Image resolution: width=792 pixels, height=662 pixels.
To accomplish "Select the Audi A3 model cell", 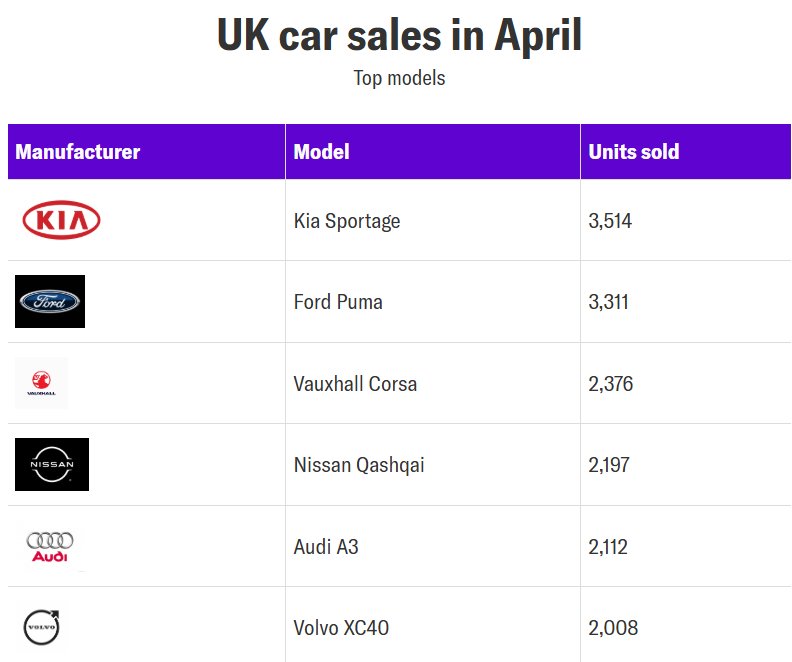I will [328, 547].
